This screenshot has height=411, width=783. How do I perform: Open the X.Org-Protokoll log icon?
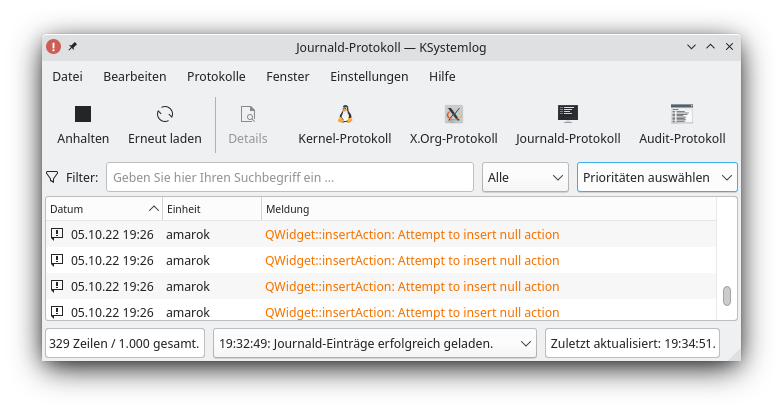click(454, 114)
